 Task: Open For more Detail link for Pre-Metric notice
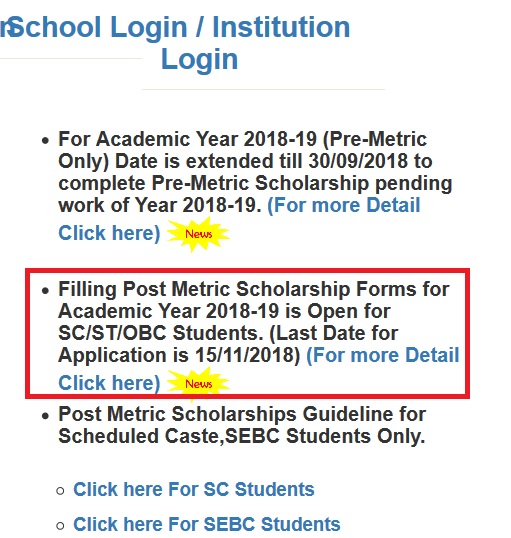pyautogui.click(x=344, y=205)
